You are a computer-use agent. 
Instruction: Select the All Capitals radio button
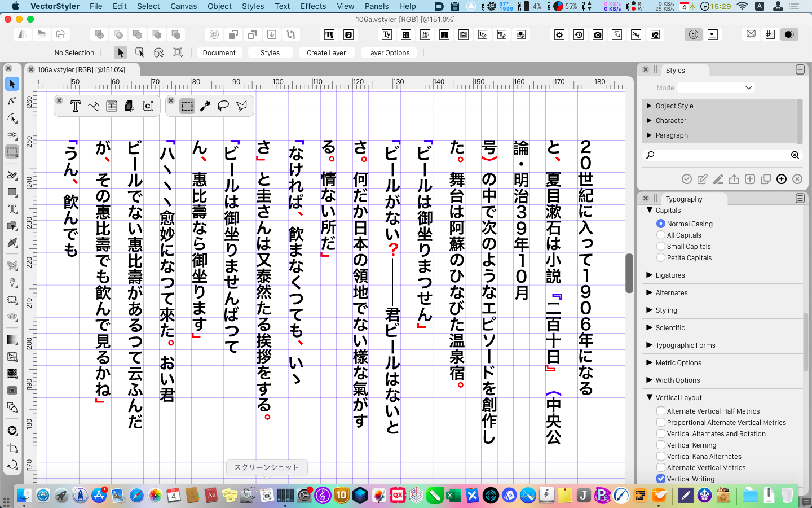(x=661, y=235)
